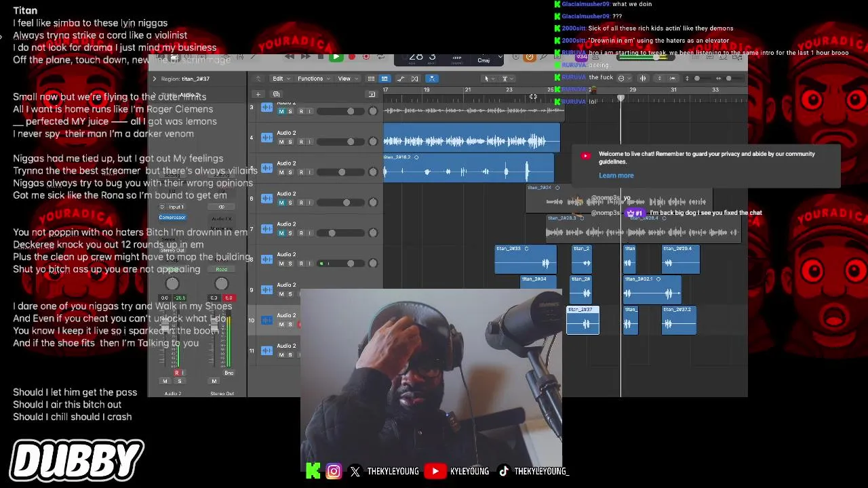Click the green Play button in transport
The image size is (868, 488).
tap(335, 57)
